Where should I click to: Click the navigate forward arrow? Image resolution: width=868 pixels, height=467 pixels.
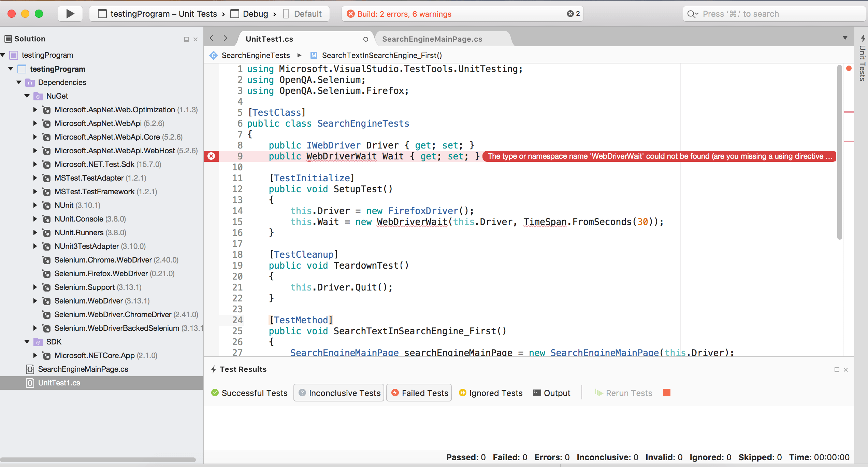tap(225, 38)
